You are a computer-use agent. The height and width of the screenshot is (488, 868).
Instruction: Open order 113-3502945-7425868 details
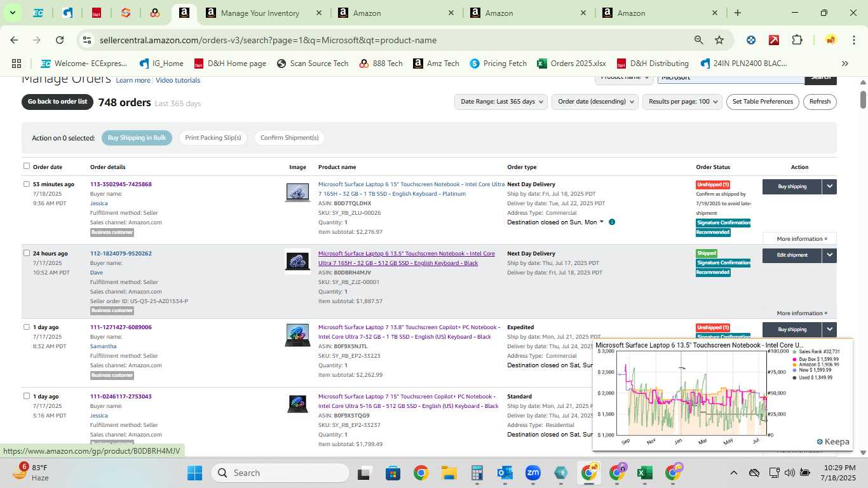(121, 184)
